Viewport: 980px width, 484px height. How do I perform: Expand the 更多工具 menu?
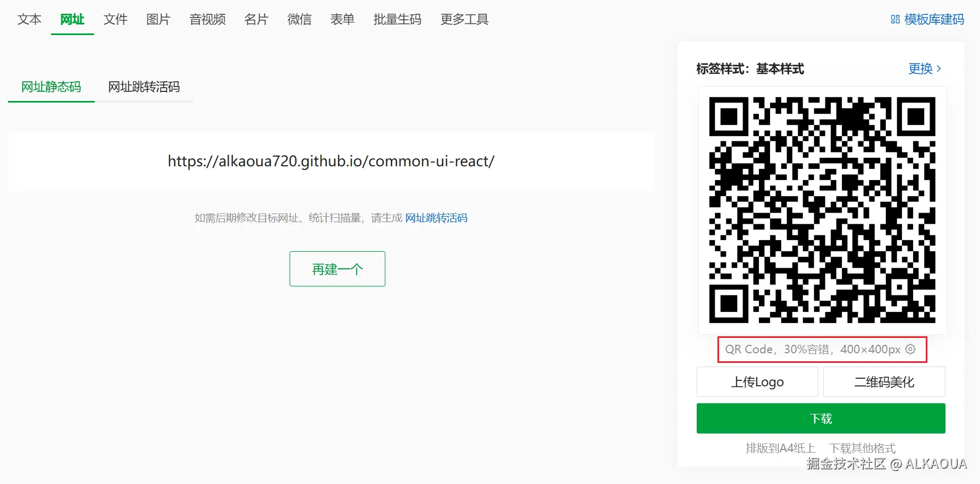coord(464,20)
